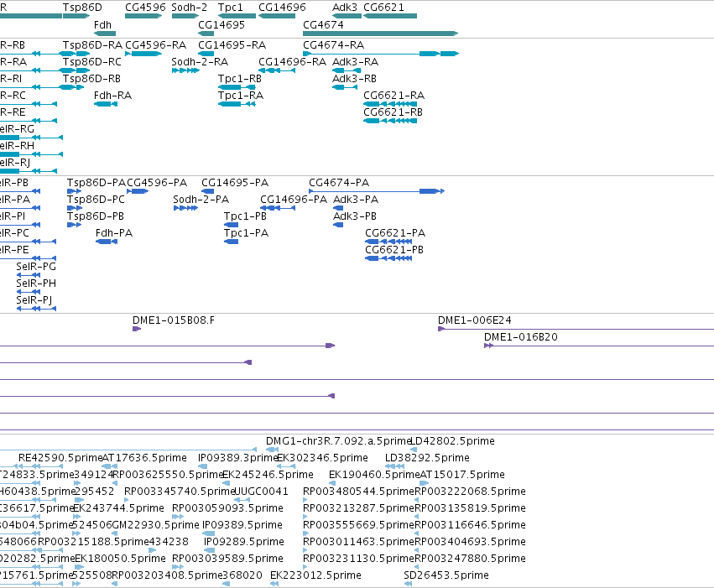Select transcript CG4596-RA label

tap(156, 45)
